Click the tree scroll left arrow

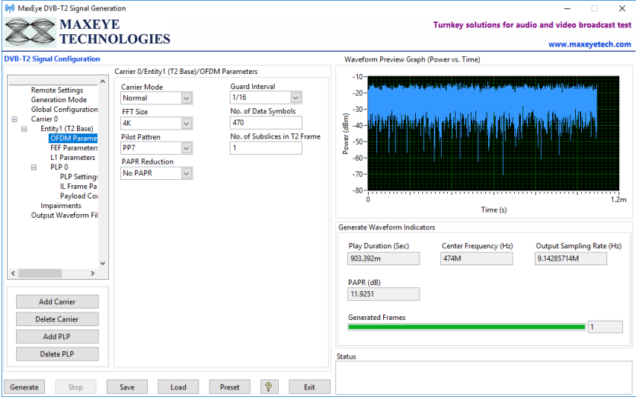pyautogui.click(x=13, y=273)
